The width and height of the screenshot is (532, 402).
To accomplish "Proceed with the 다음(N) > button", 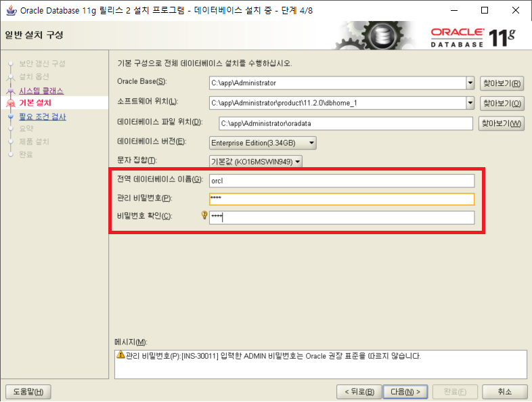I will (x=405, y=392).
